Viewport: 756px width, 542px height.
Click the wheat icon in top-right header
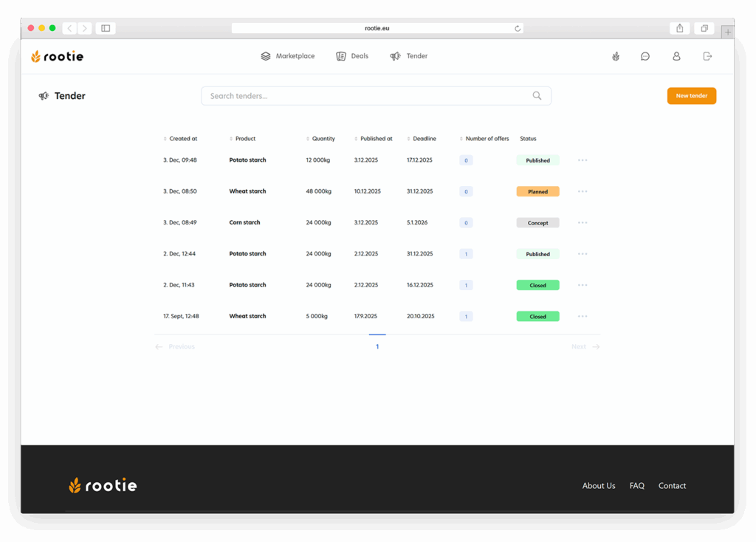[616, 56]
